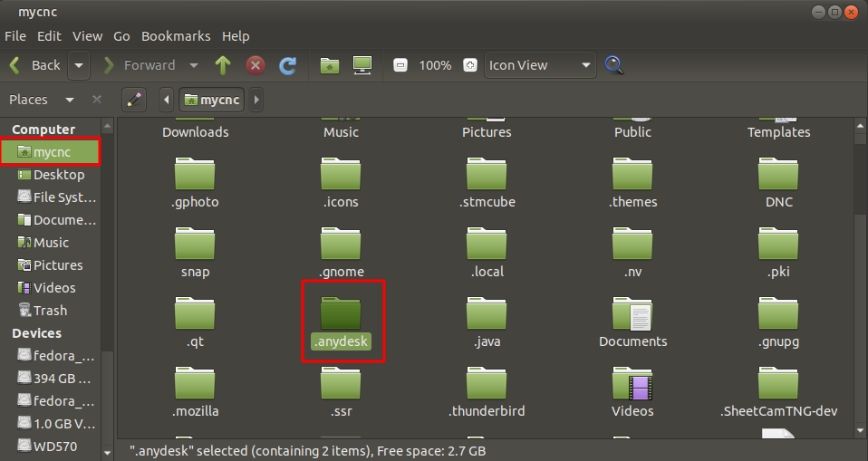Open the Bookmarks menu
868x461 pixels.
[176, 36]
